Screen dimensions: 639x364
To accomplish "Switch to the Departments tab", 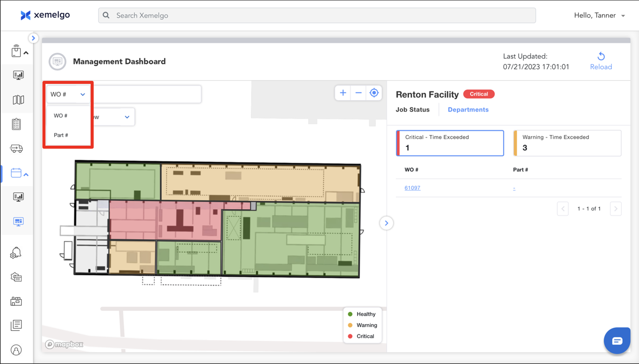I will tap(468, 110).
